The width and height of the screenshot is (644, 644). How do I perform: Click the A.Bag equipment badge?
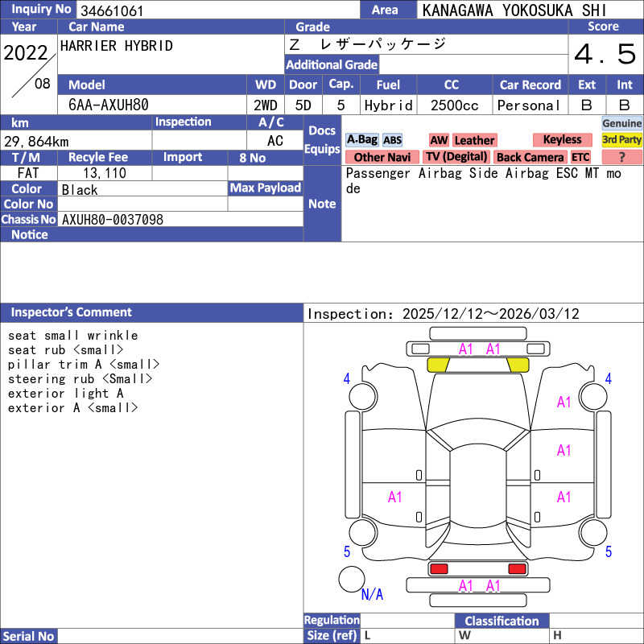[x=361, y=140]
